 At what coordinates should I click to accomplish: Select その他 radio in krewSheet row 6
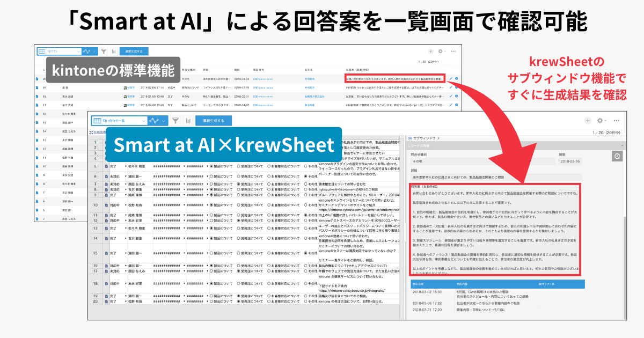click(306, 175)
